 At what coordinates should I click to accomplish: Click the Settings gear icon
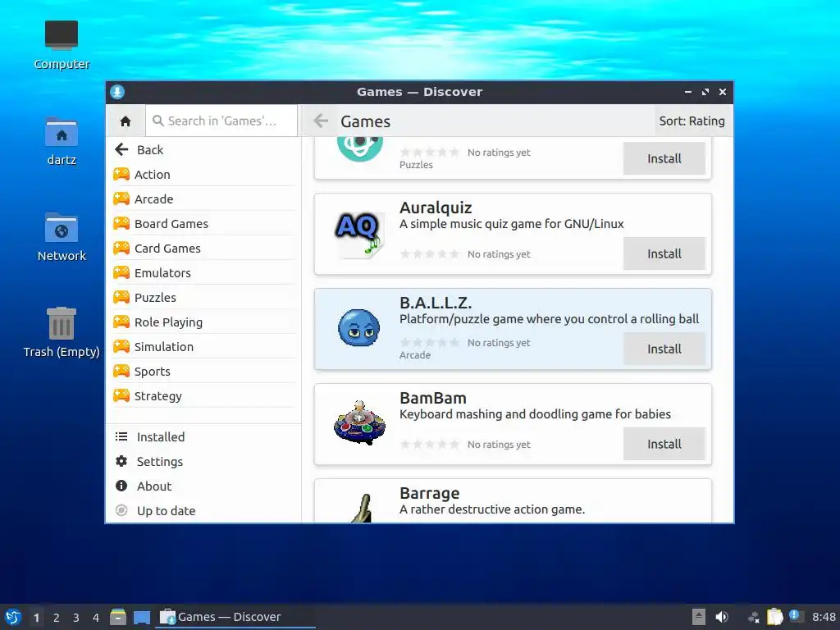[121, 461]
